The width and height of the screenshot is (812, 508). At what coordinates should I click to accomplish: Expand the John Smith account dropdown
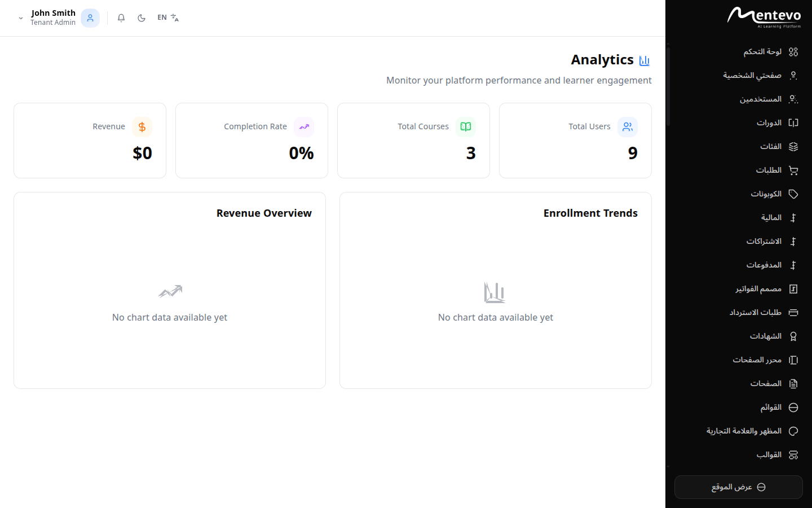(x=20, y=17)
